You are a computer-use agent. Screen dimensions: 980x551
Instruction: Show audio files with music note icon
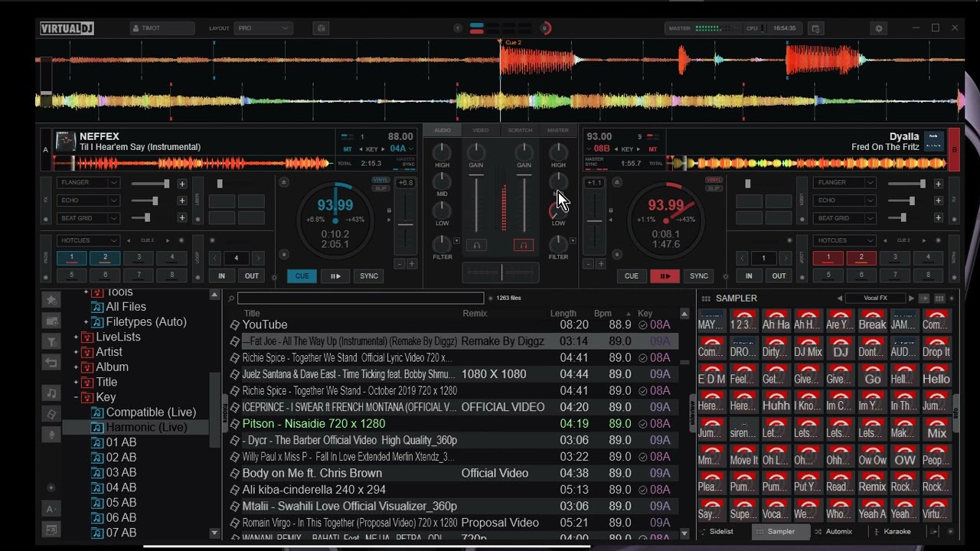pos(51,393)
